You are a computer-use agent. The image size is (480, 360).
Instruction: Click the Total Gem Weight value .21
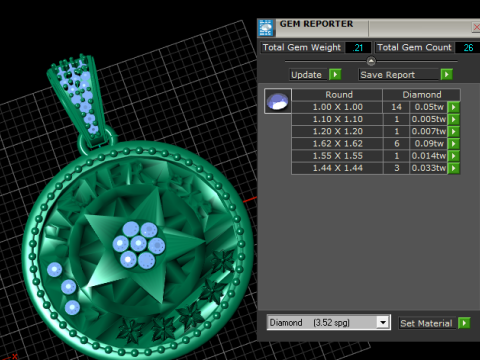pos(358,48)
